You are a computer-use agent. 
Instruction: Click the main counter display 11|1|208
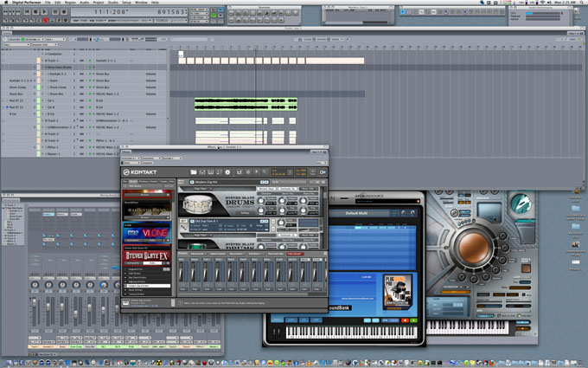point(110,12)
